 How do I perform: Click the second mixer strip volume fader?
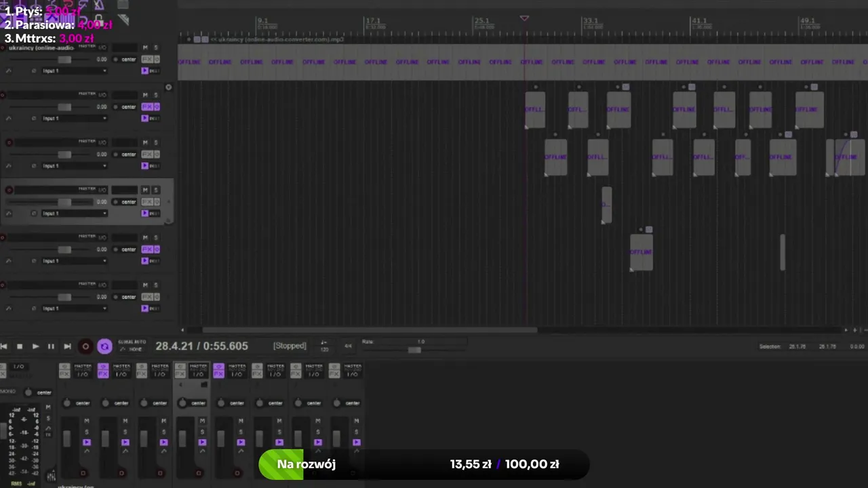tap(104, 439)
